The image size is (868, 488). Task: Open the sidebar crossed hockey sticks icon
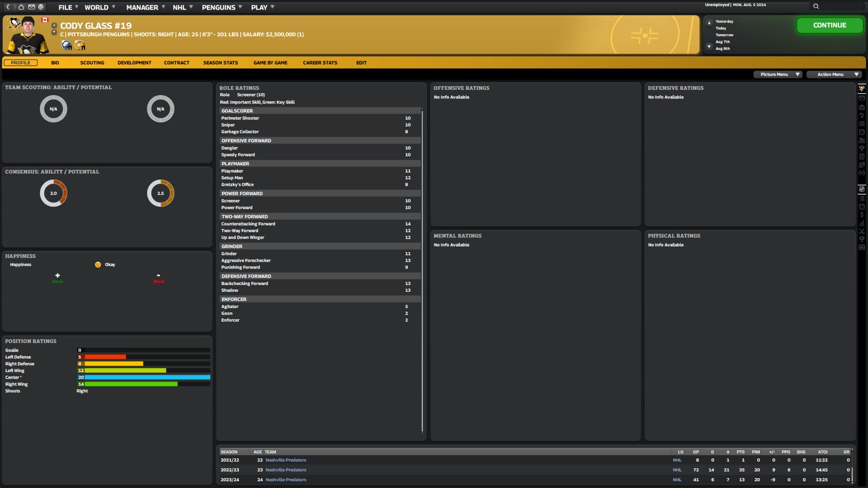pyautogui.click(x=862, y=231)
